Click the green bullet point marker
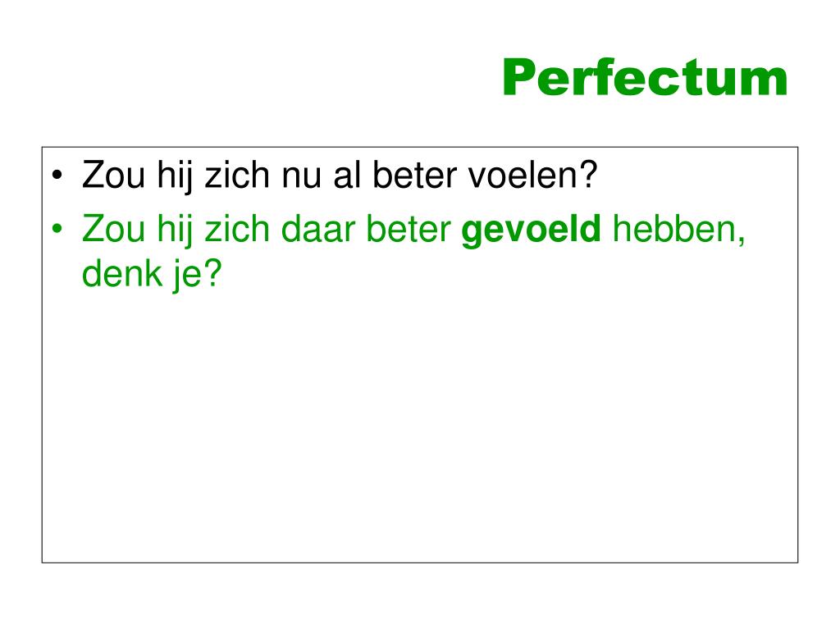The height and width of the screenshot is (630, 840). (57, 229)
